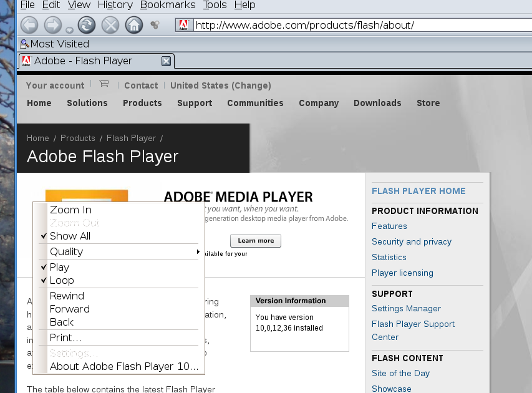The height and width of the screenshot is (393, 532).
Task: Go to the Home page icon
Action: coord(134,25)
